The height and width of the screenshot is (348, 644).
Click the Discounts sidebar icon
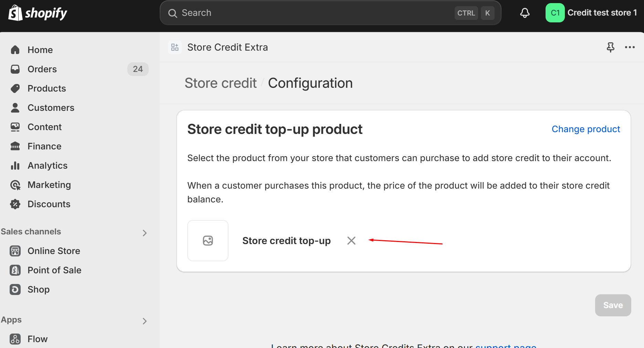click(x=15, y=204)
